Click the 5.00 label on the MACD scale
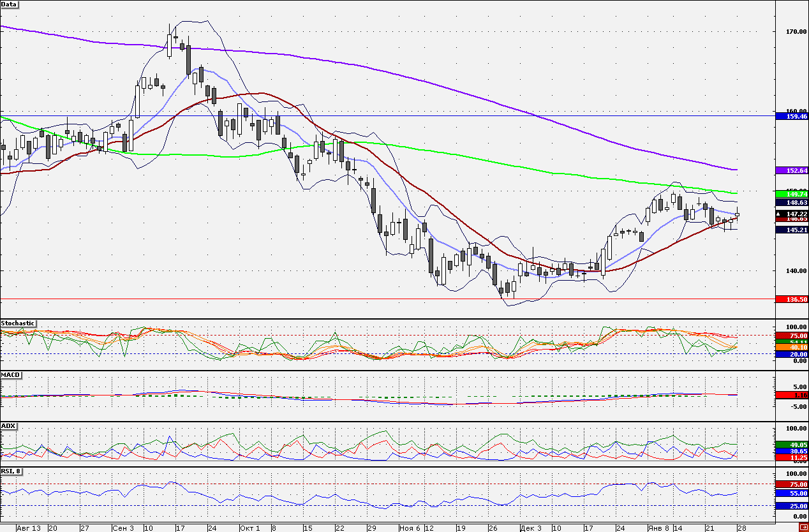The height and width of the screenshot is (532, 809). point(799,387)
